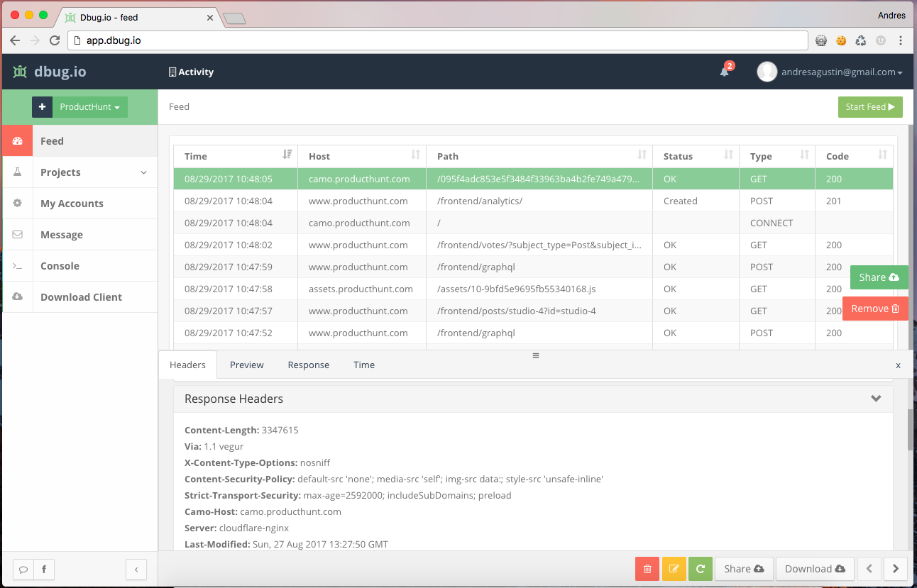917x588 pixels.
Task: Select the highlighted camo.producthunt.com 10:48:05 row
Action: tap(533, 179)
